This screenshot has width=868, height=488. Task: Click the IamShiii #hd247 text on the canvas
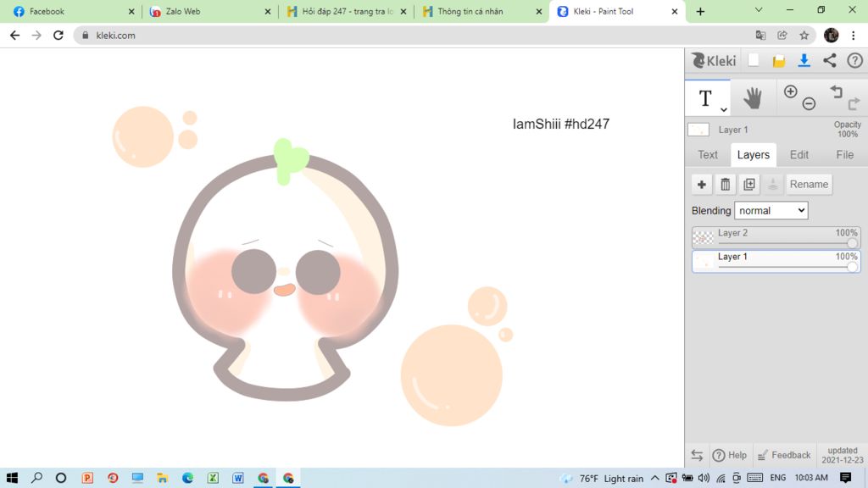coord(561,124)
